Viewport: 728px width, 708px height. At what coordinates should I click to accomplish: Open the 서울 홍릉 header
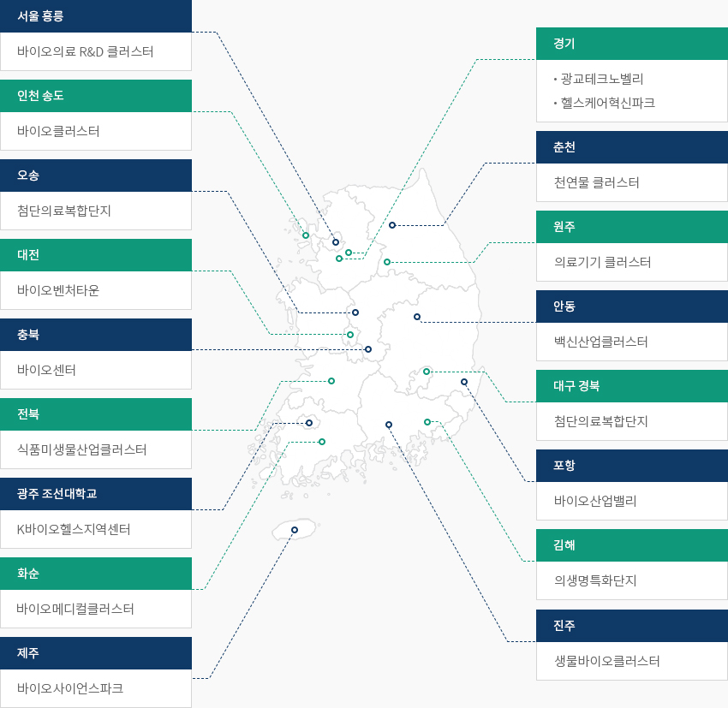click(x=96, y=16)
